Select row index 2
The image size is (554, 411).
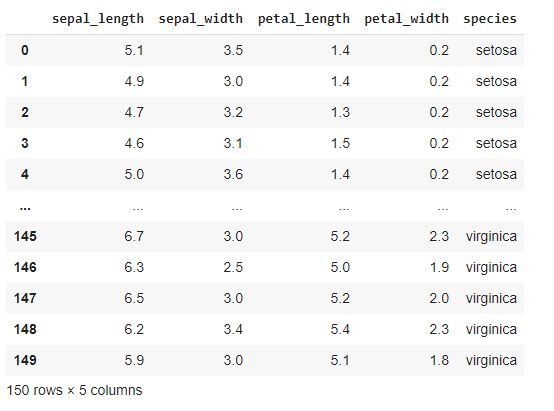pyautogui.click(x=24, y=112)
